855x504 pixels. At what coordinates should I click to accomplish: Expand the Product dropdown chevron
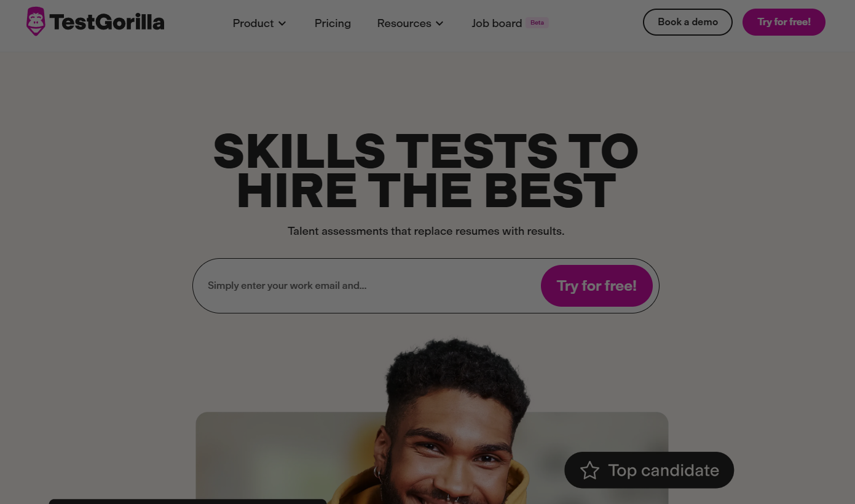point(282,23)
